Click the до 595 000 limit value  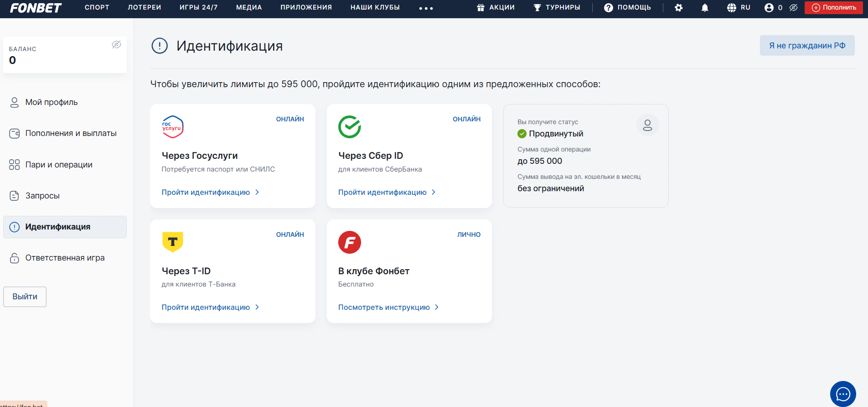tap(540, 161)
